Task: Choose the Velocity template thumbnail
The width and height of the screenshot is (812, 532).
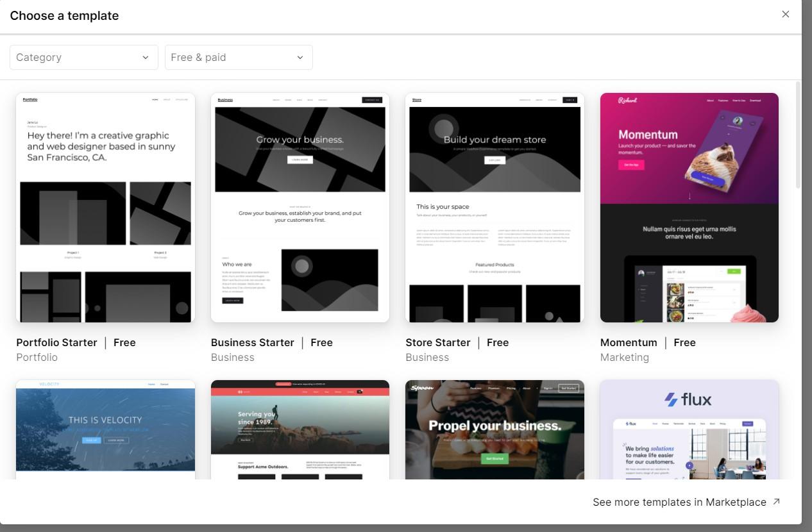Action: [105, 429]
